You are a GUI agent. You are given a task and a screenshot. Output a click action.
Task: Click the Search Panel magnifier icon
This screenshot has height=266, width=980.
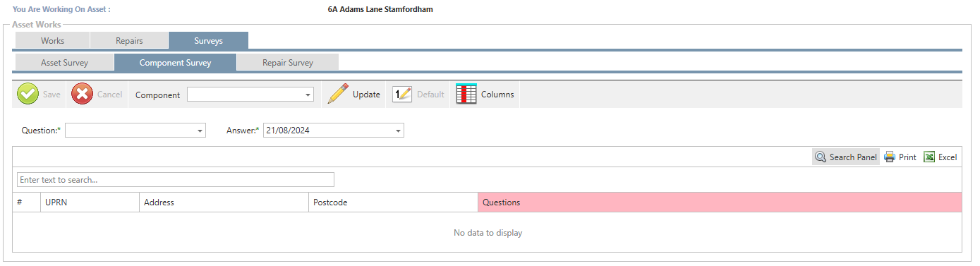(x=821, y=157)
